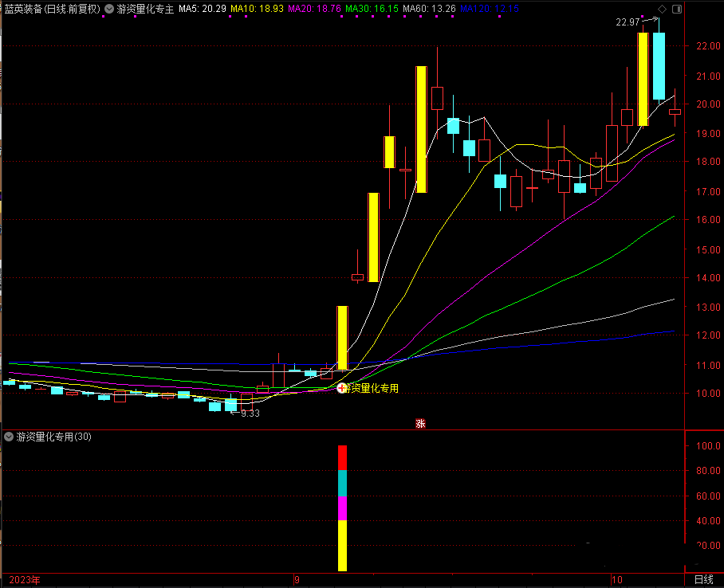Select the MA10 yellow average label
This screenshot has width=724, height=588.
pyautogui.click(x=256, y=10)
